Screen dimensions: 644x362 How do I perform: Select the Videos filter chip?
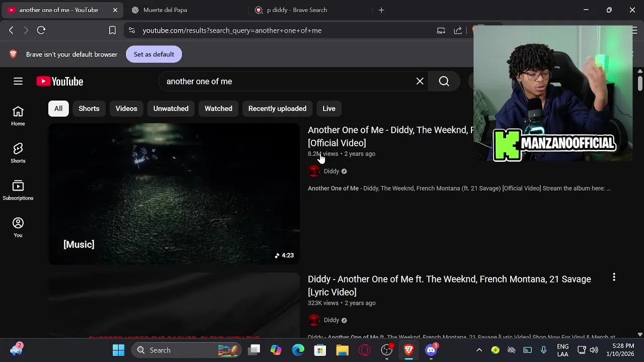126,109
